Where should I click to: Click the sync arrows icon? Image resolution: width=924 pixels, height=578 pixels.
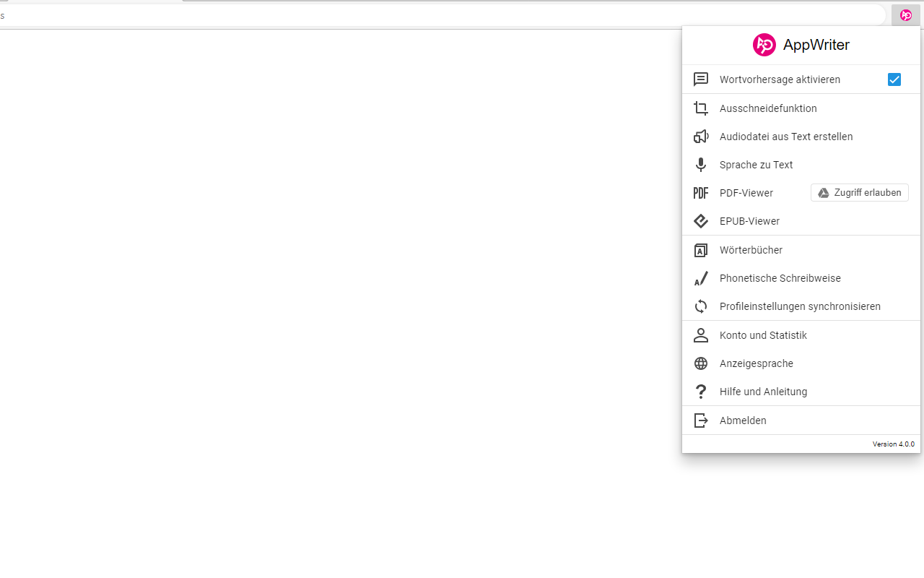(701, 306)
